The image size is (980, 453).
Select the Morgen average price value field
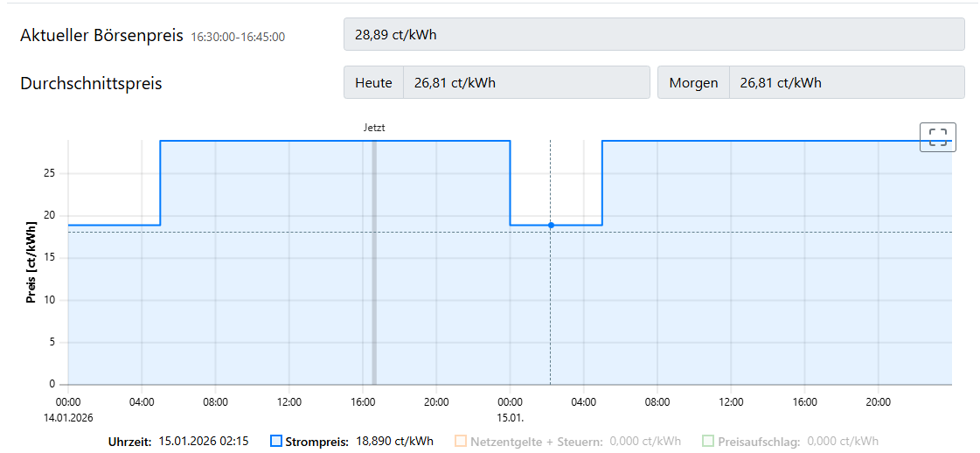(846, 83)
